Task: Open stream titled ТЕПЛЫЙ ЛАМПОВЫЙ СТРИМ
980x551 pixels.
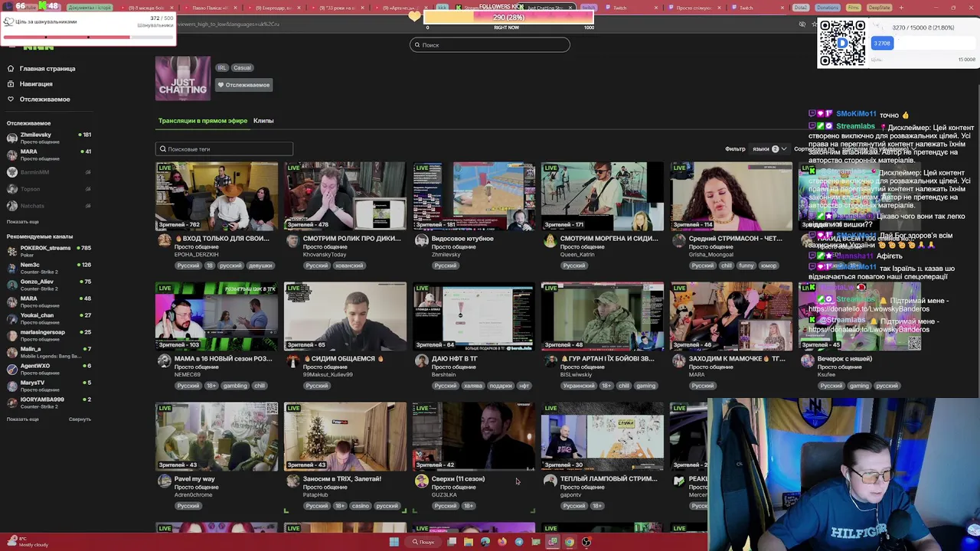Action: [609, 479]
